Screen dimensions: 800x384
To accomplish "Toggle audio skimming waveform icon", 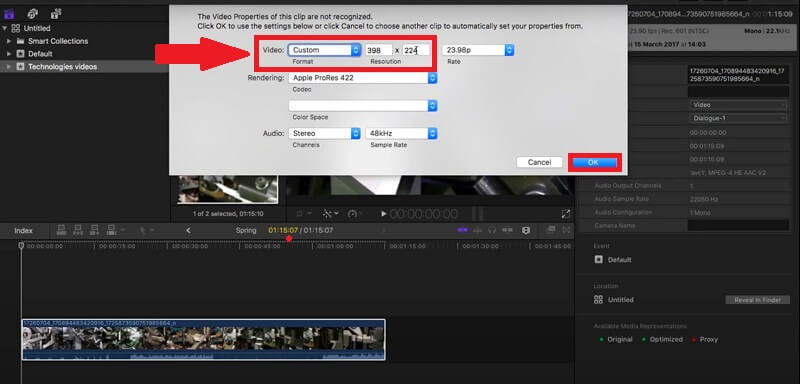I will [x=478, y=231].
